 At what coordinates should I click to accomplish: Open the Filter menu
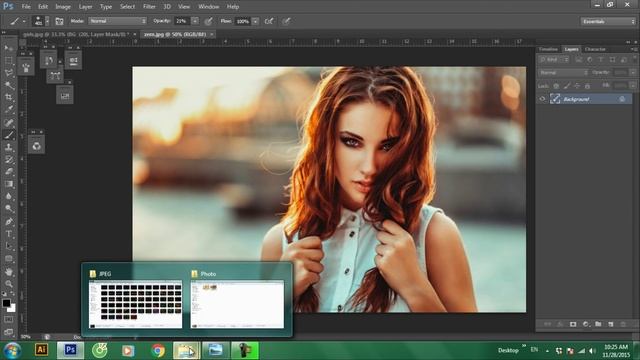(x=149, y=7)
